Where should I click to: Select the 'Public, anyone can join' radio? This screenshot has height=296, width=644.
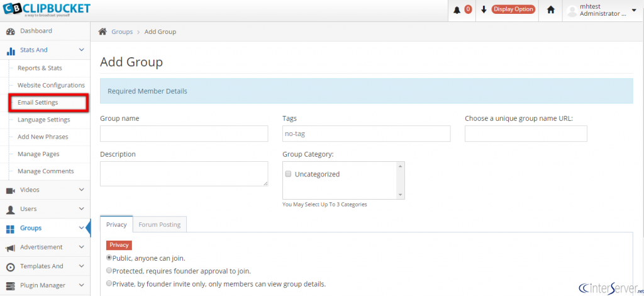pyautogui.click(x=109, y=258)
